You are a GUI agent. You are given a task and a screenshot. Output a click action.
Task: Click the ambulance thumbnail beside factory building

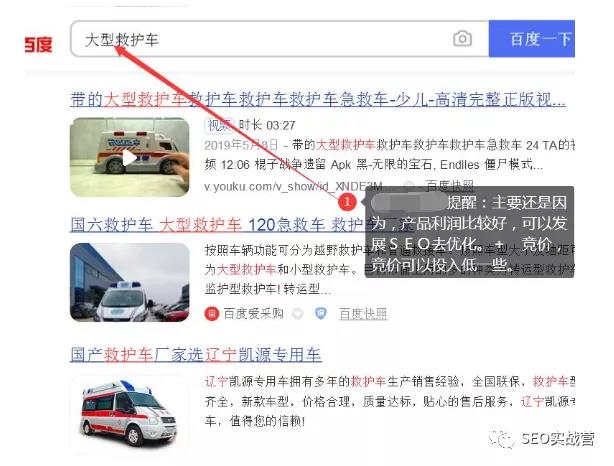click(130, 282)
